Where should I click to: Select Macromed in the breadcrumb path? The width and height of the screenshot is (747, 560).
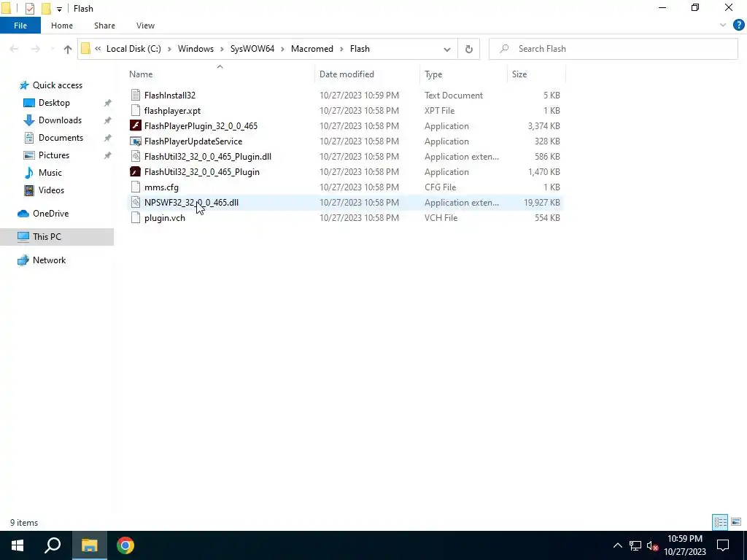click(x=312, y=49)
